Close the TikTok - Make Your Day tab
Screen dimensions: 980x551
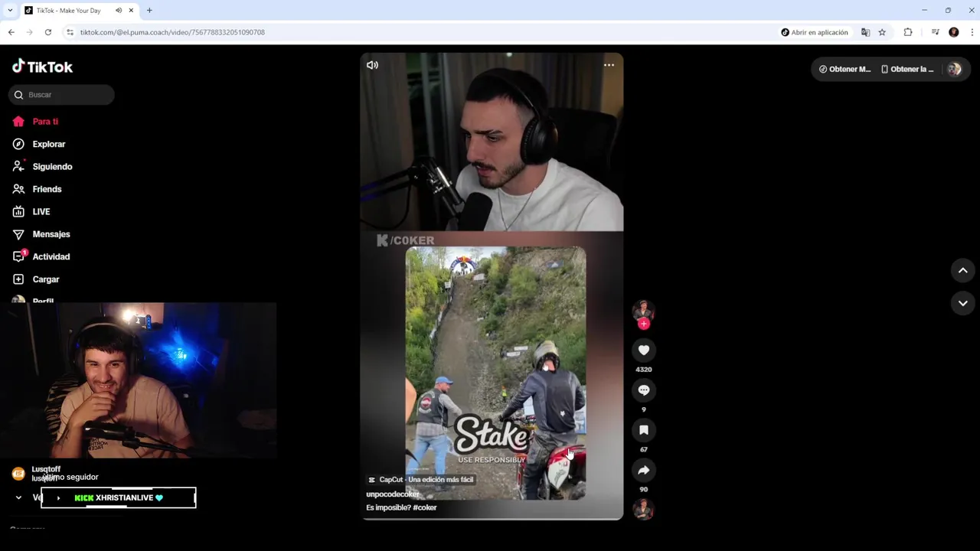(x=131, y=11)
